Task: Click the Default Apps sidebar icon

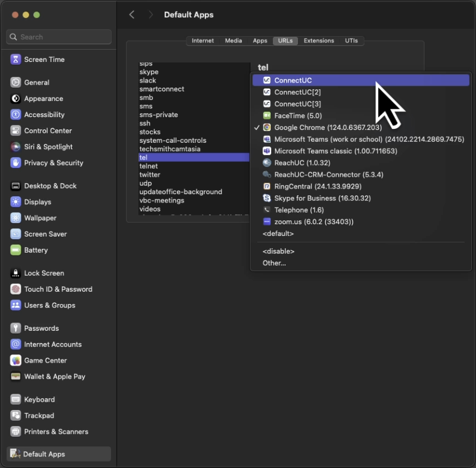Action: pos(15,453)
